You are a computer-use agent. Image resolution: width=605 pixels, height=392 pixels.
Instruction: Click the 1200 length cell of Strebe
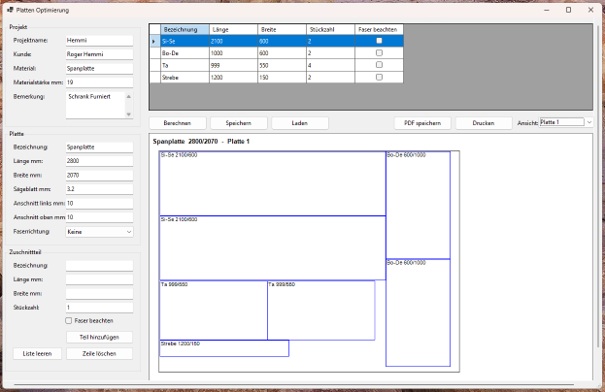[x=233, y=78]
